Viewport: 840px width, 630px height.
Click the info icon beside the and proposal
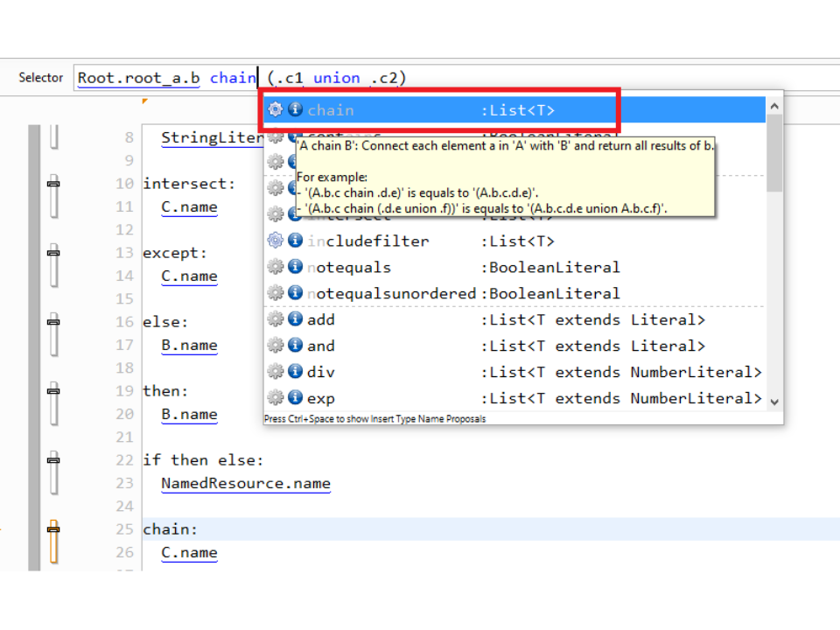[295, 346]
